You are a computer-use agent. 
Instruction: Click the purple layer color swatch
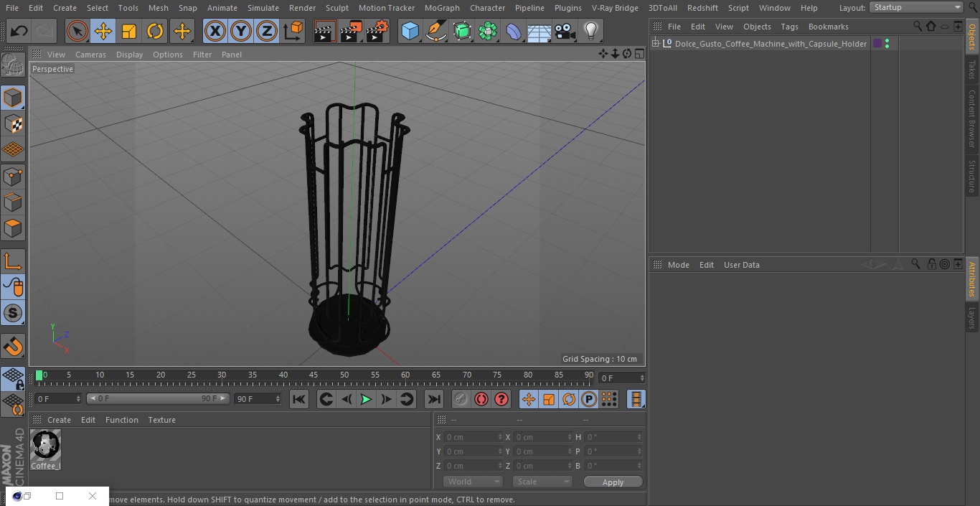(877, 44)
